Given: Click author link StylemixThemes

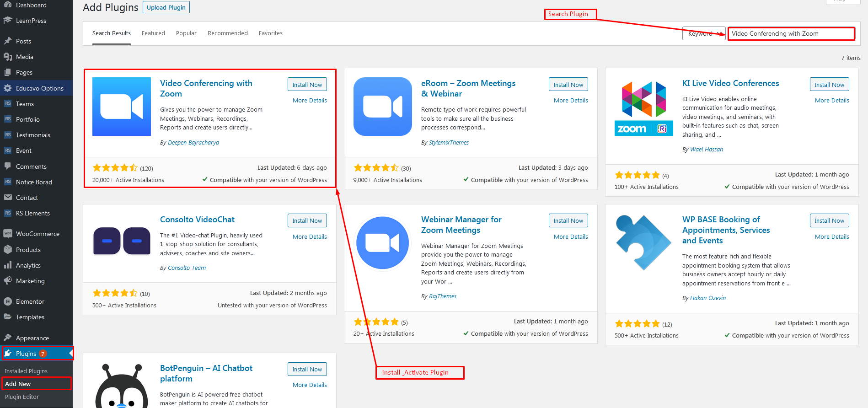Looking at the screenshot, I should pos(449,143).
